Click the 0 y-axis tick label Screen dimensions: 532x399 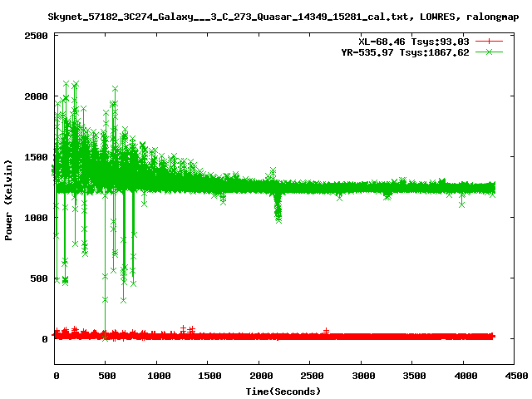[x=45, y=339]
